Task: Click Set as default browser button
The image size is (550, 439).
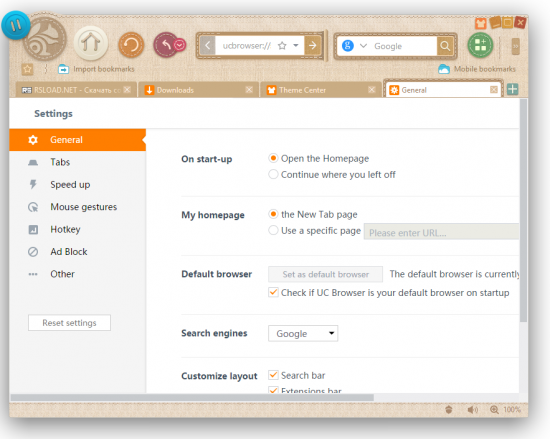Action: [326, 274]
